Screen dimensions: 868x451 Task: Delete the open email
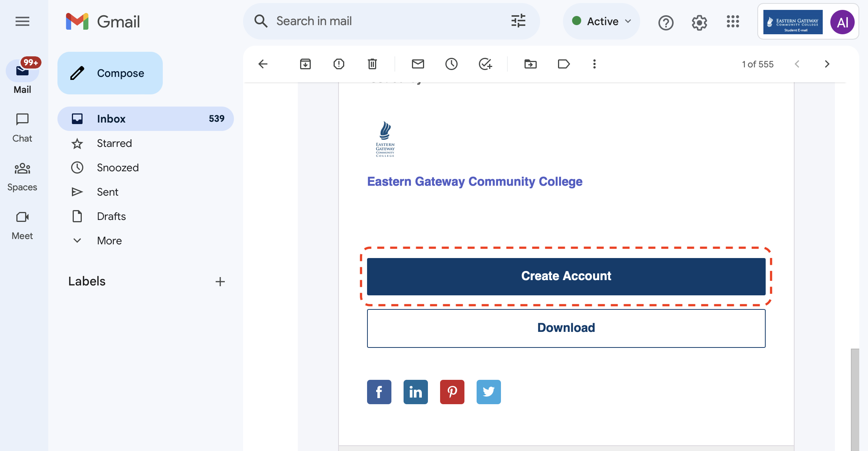tap(372, 64)
